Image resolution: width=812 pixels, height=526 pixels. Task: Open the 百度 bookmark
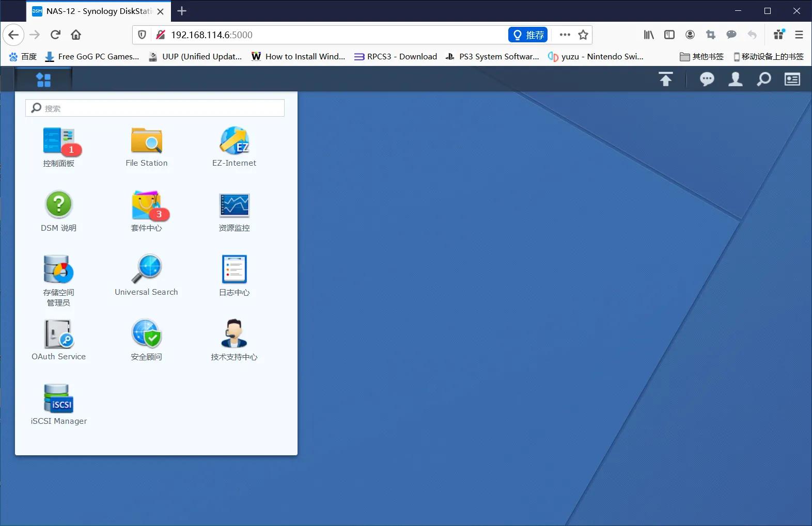[23, 56]
